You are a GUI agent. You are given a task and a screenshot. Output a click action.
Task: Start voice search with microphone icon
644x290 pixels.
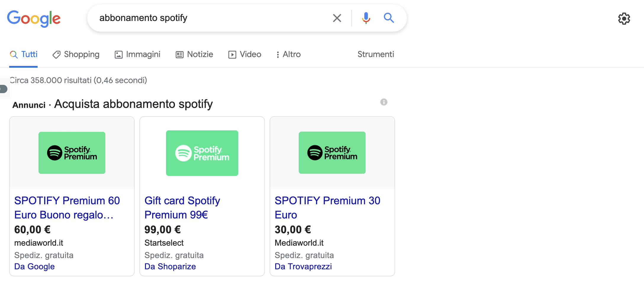coord(366,18)
